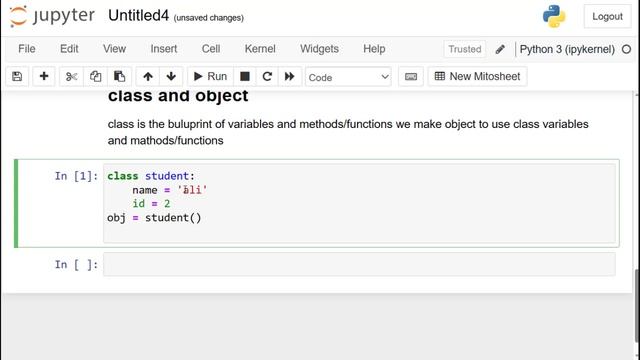Restart kernel and run all fast-forward icon

click(290, 76)
